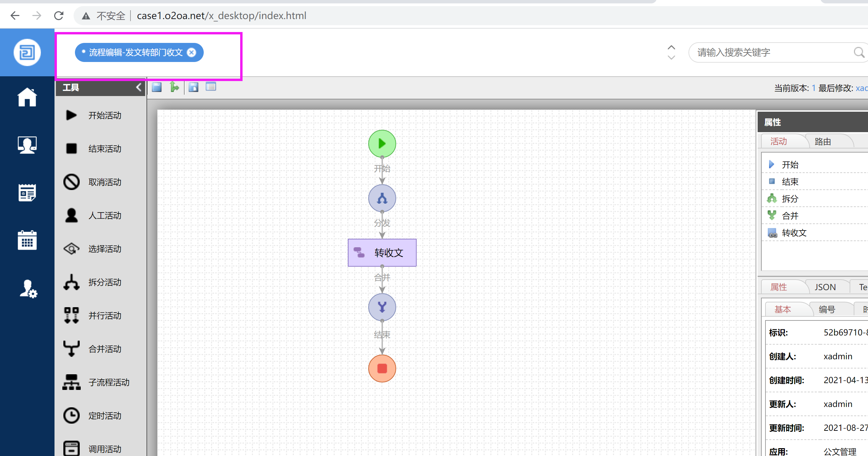Image resolution: width=868 pixels, height=456 pixels.
Task: Close the 流程编辑-发文转部门收文 tab
Action: click(x=192, y=52)
